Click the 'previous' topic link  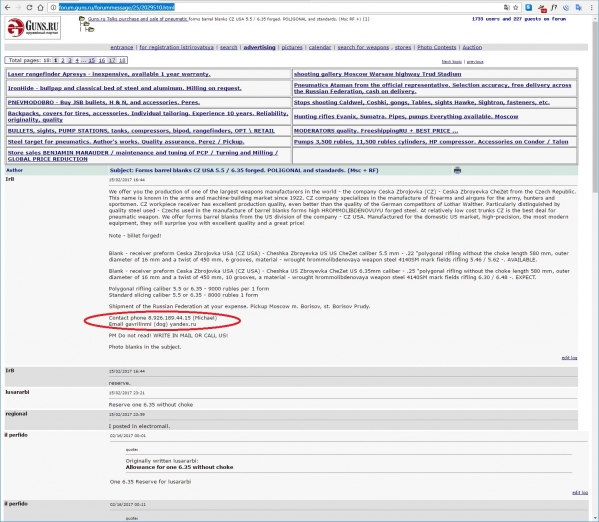(x=475, y=62)
